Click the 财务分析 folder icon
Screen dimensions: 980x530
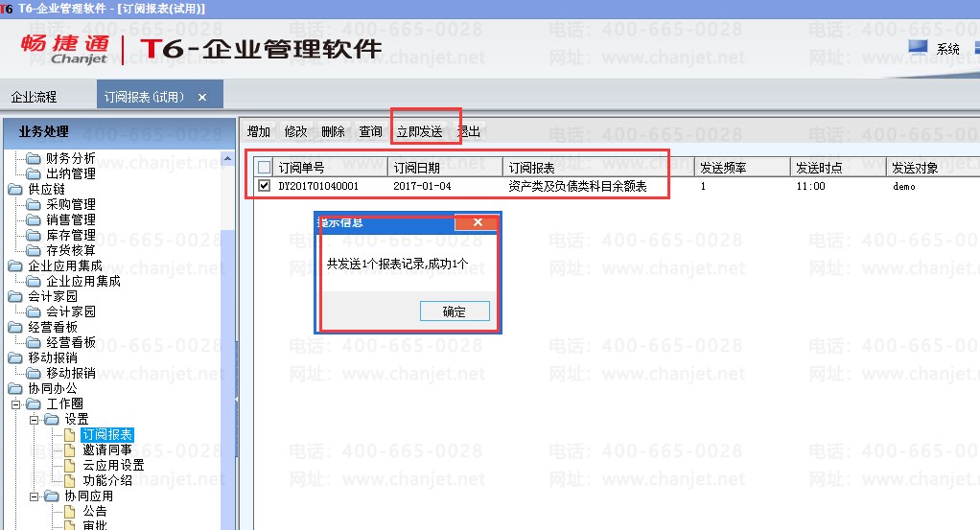point(34,158)
